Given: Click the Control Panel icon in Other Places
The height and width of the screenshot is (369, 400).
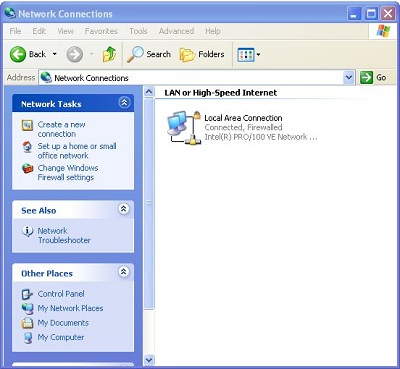Looking at the screenshot, I should pos(27,294).
